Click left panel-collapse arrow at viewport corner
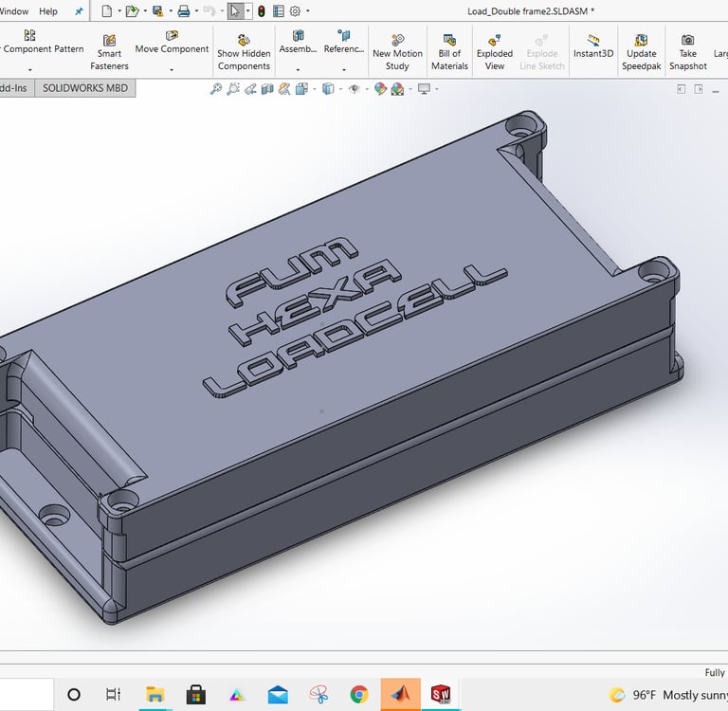 682,89
